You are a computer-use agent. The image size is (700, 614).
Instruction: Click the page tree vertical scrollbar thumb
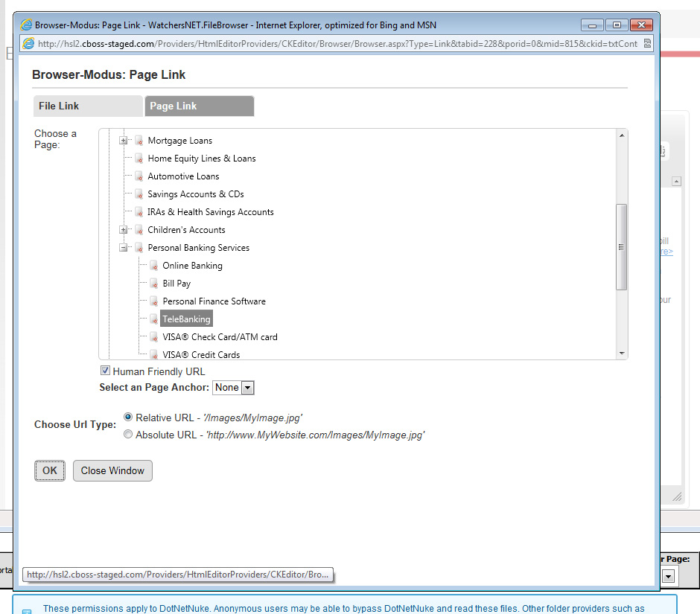pyautogui.click(x=621, y=247)
